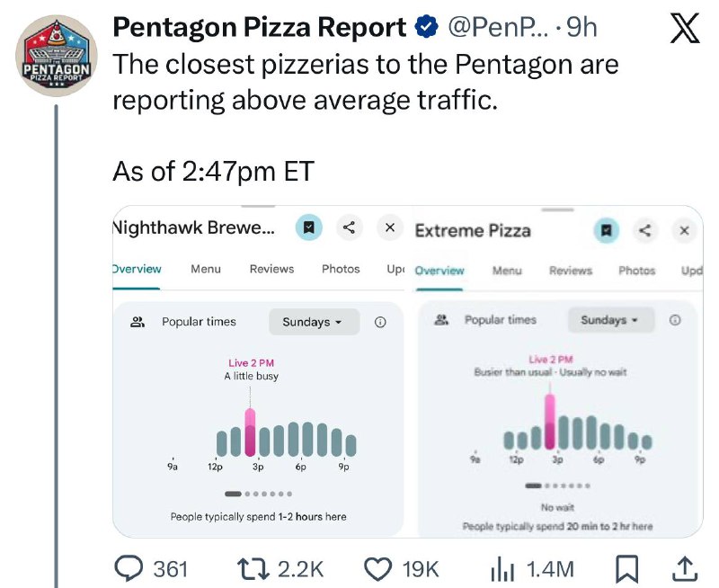The width and height of the screenshot is (719, 588).
Task: Open Nighthawk's Photos tab
Action: coord(341,269)
